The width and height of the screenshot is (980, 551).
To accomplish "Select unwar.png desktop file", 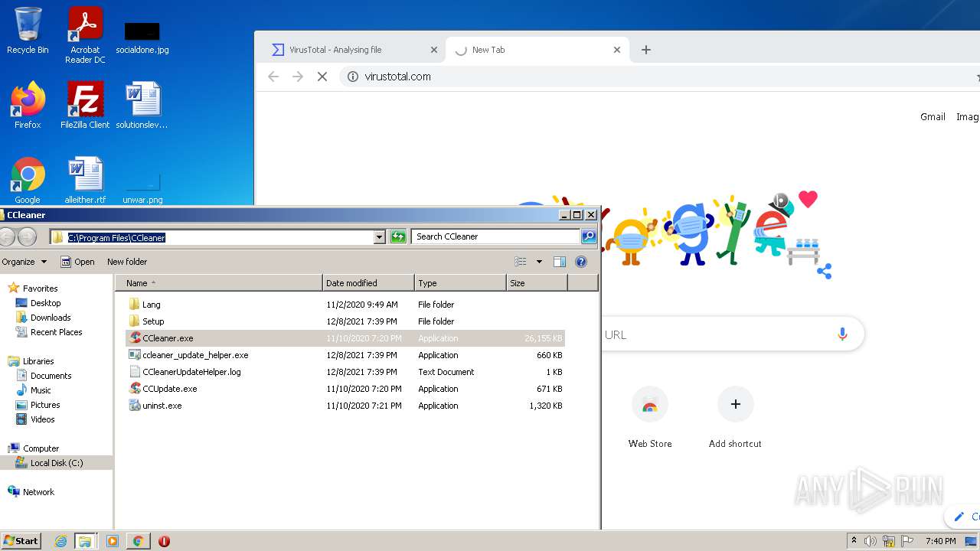I will pyautogui.click(x=142, y=190).
